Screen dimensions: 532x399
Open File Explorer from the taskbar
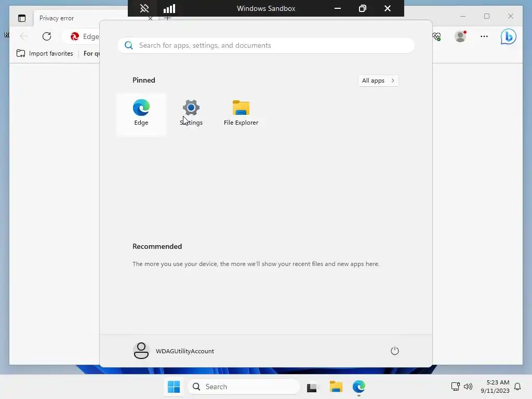(336, 387)
